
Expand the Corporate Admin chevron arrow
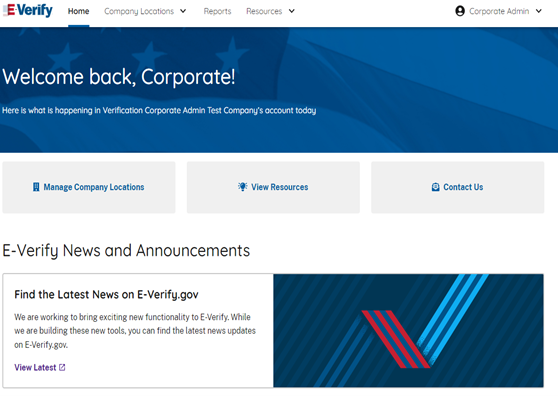pos(539,11)
